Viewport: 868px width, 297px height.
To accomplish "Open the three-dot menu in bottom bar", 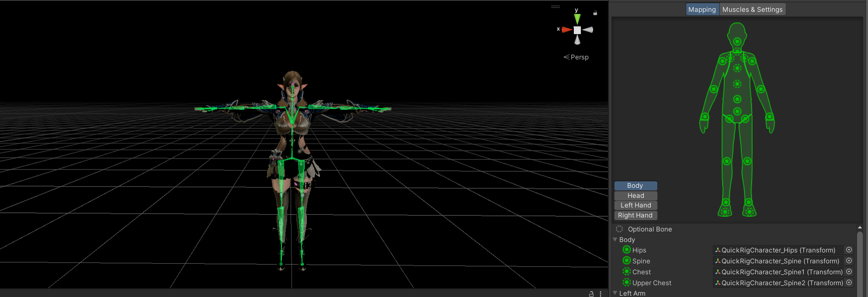I will (601, 294).
